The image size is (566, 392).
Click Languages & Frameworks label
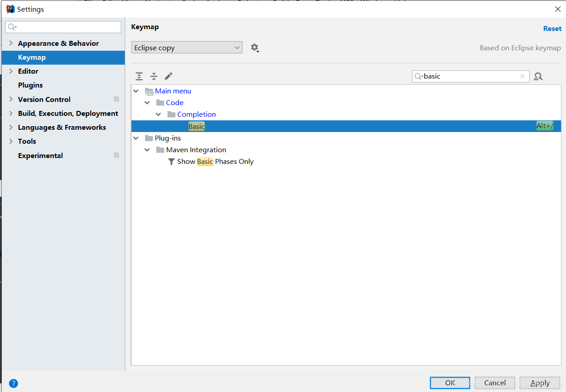(x=62, y=128)
